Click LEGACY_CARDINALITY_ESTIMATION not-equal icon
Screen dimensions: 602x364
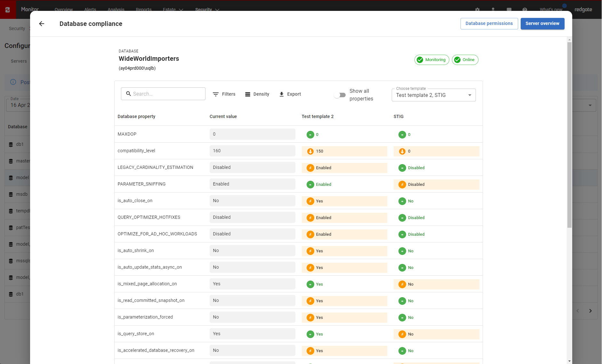(310, 168)
